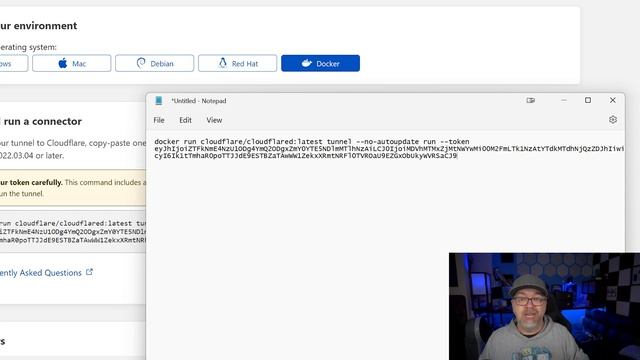The width and height of the screenshot is (640, 360).
Task: Click the token line starting with cyI6Ik1t in Notepad
Action: pyautogui.click(x=305, y=156)
